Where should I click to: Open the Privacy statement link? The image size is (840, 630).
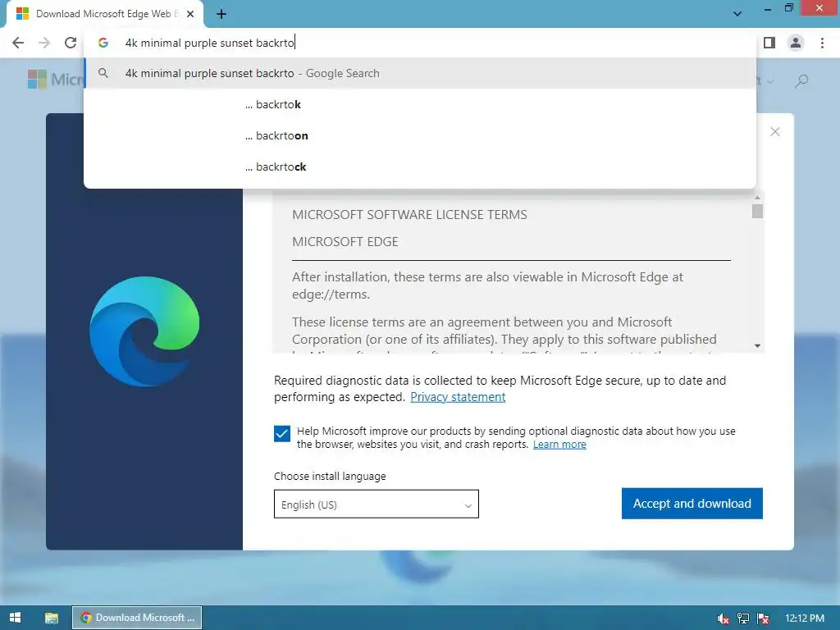(458, 397)
